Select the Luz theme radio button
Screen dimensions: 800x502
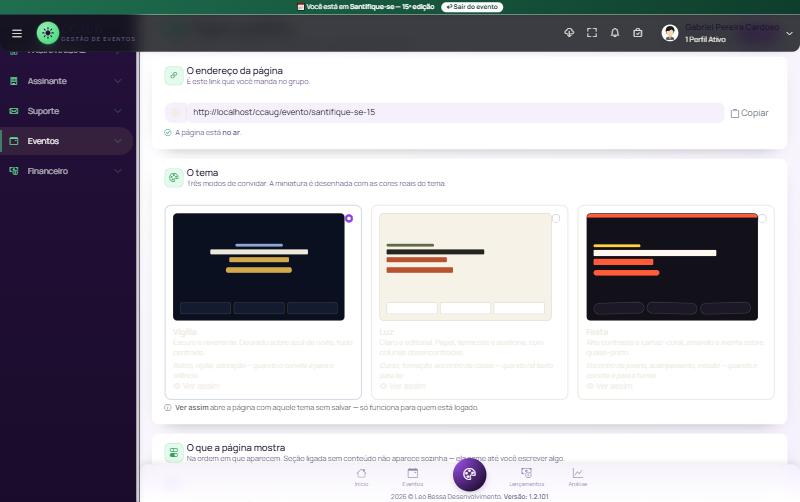pos(556,218)
